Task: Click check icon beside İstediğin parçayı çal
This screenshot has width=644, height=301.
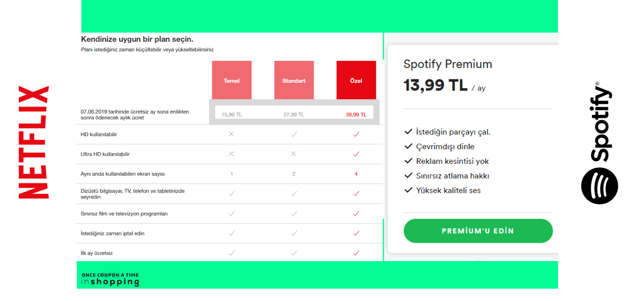Action: coord(408,132)
